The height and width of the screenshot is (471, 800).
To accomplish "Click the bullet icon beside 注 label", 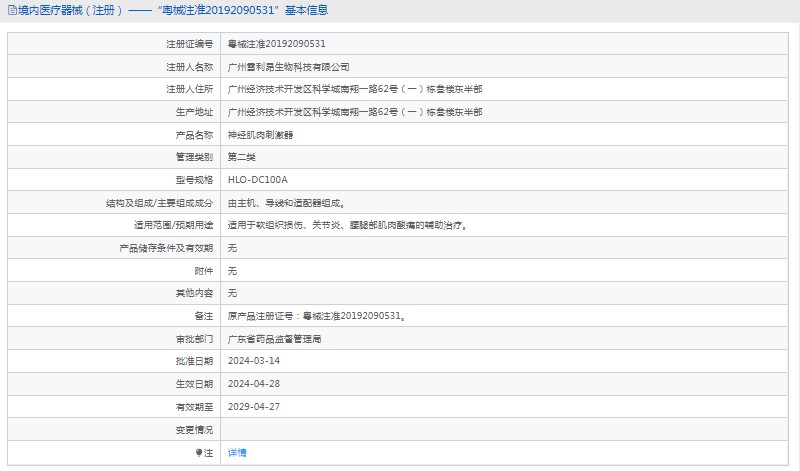I will [200, 453].
